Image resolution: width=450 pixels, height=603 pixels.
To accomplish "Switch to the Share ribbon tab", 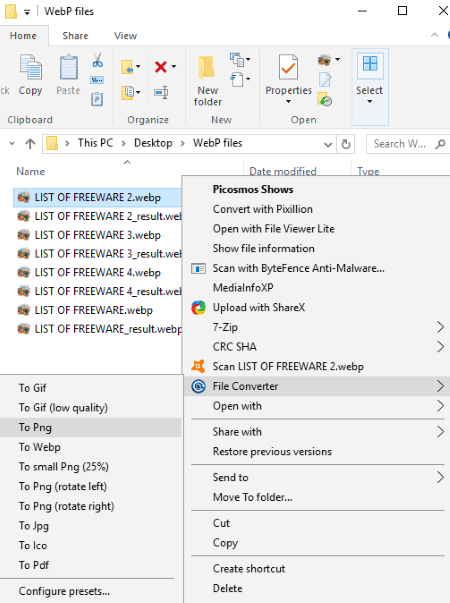I will point(75,36).
